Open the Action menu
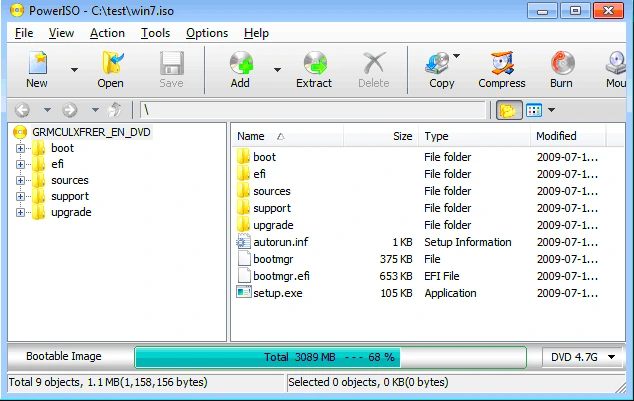The image size is (634, 401). tap(107, 33)
